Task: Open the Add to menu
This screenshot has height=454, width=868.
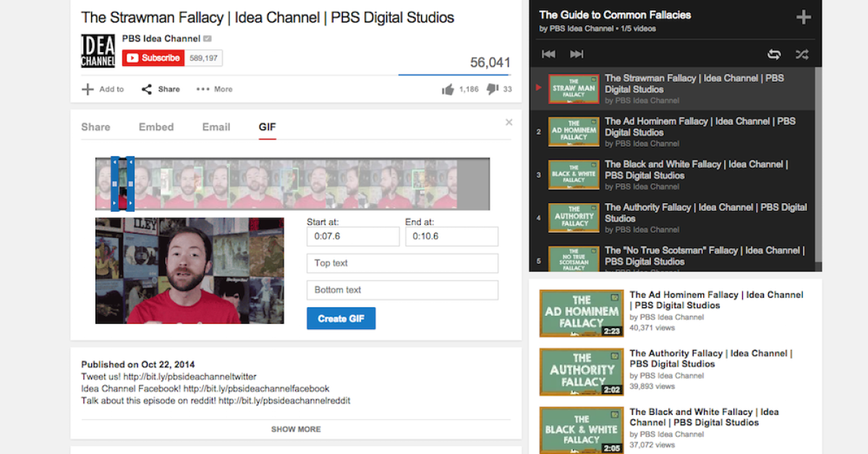Action: coord(103,89)
